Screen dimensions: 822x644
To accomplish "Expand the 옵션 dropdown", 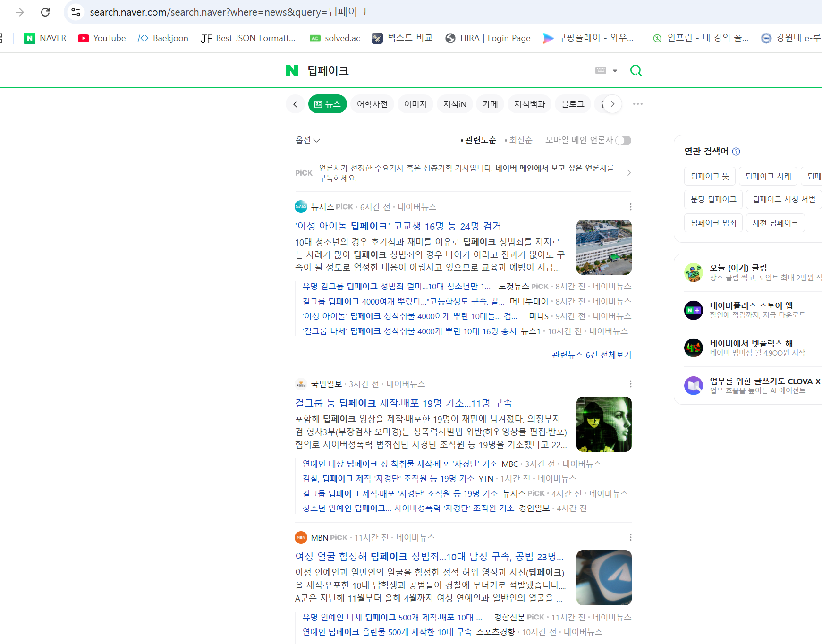I will tap(308, 140).
